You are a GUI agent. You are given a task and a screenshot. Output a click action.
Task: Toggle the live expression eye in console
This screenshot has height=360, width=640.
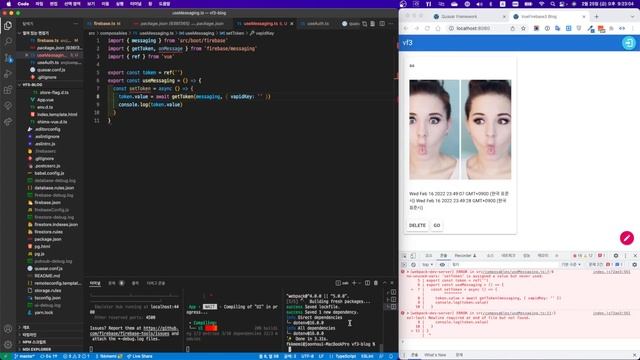pos(442,264)
